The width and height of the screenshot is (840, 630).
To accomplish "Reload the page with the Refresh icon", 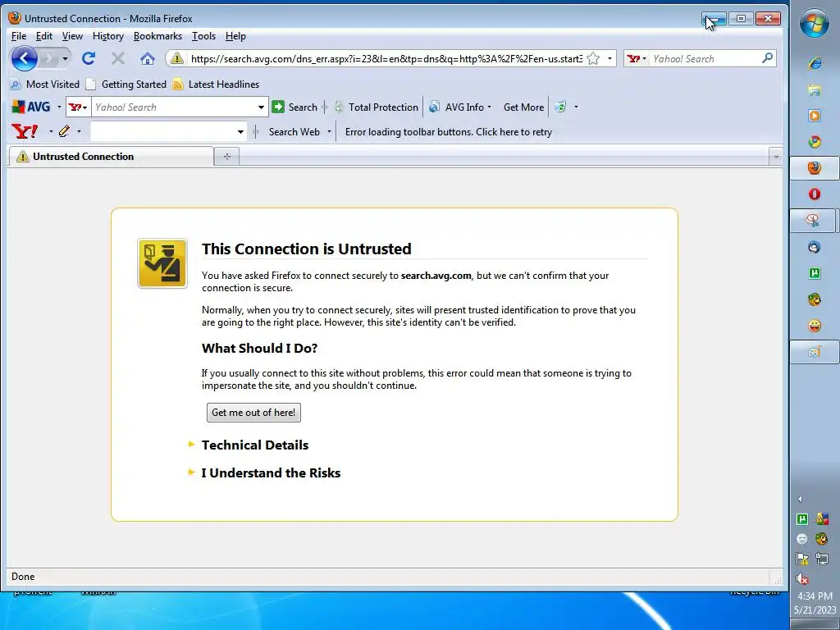I will click(89, 58).
